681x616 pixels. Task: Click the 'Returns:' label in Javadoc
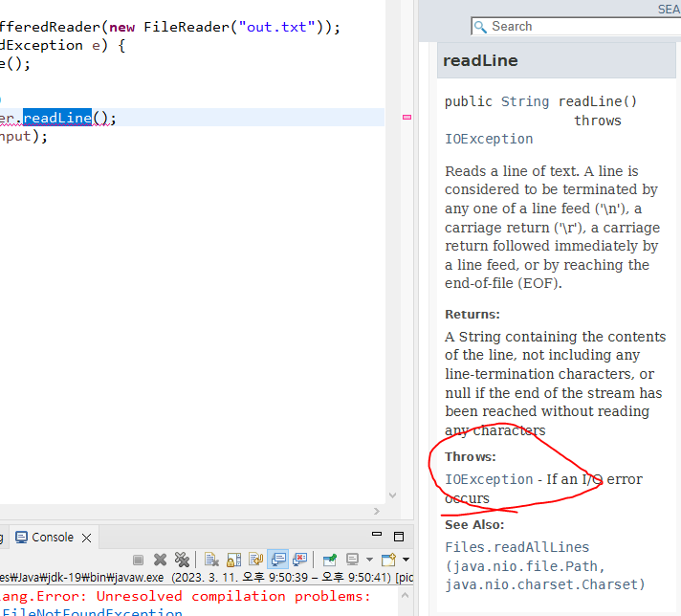click(472, 314)
